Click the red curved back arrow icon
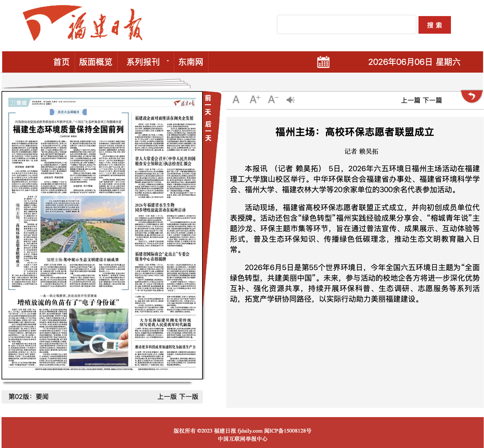 pos(471,96)
